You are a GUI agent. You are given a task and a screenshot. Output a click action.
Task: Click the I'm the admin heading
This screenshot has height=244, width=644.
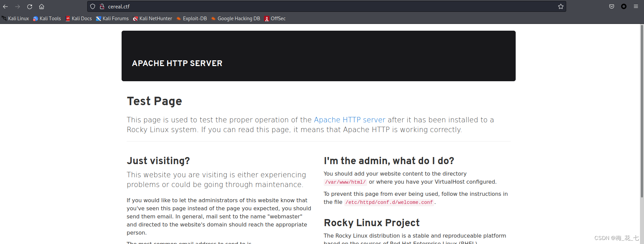coord(389,161)
